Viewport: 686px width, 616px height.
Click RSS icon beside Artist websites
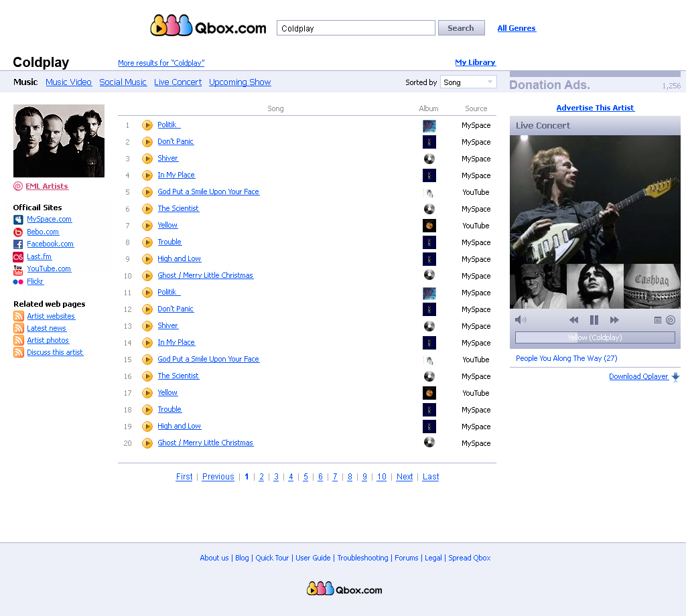pyautogui.click(x=18, y=315)
